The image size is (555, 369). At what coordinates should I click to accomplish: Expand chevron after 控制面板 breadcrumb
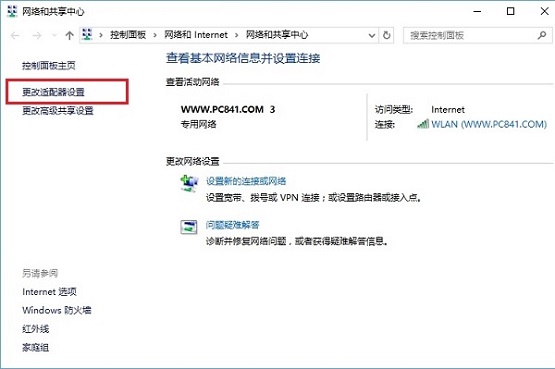pyautogui.click(x=155, y=35)
